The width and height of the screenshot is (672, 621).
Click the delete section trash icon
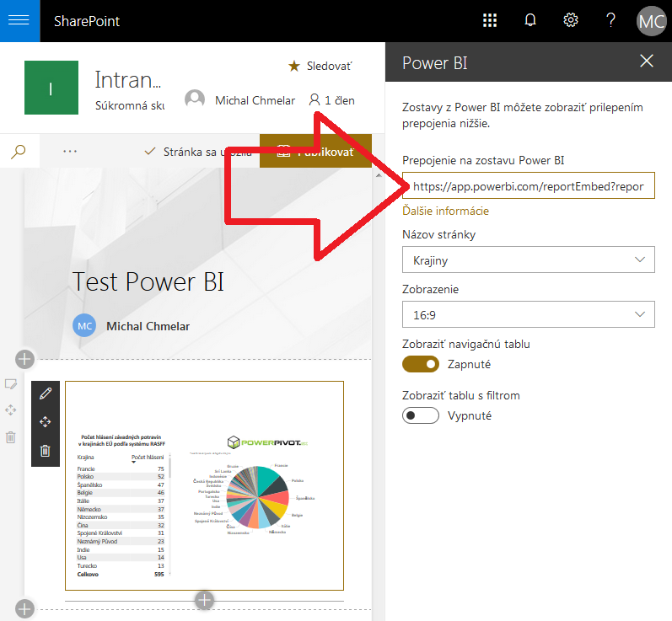click(11, 437)
